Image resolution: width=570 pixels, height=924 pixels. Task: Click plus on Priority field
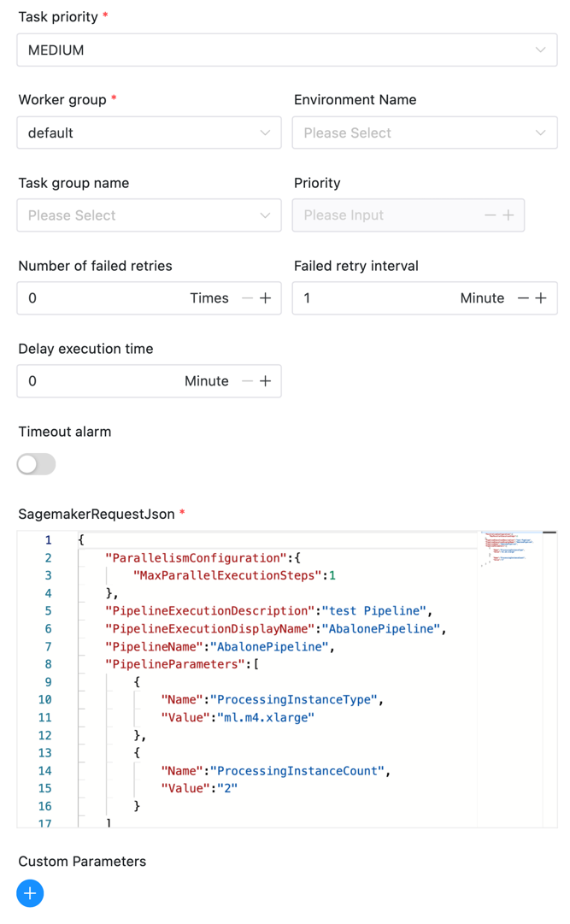coord(508,215)
